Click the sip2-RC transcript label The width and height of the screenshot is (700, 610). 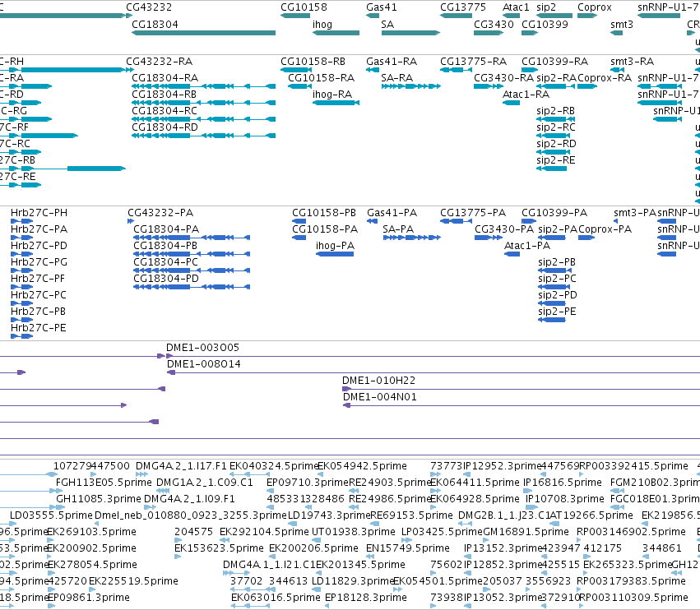coord(556,127)
